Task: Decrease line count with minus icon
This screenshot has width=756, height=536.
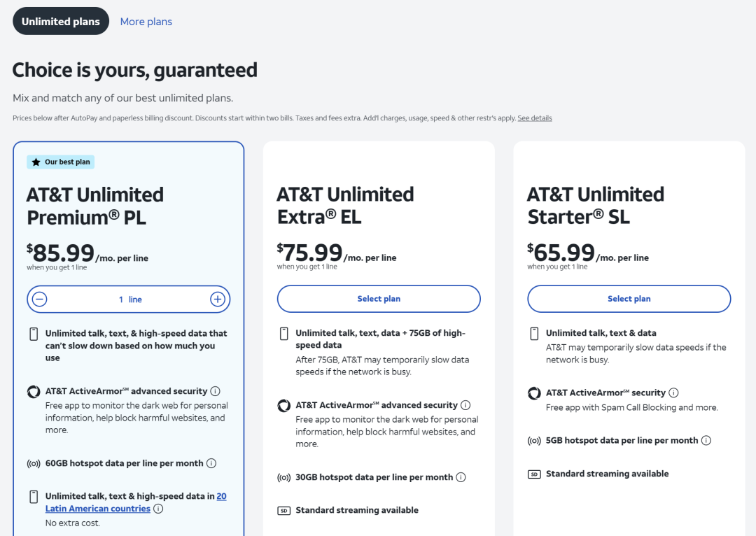Action: tap(39, 299)
